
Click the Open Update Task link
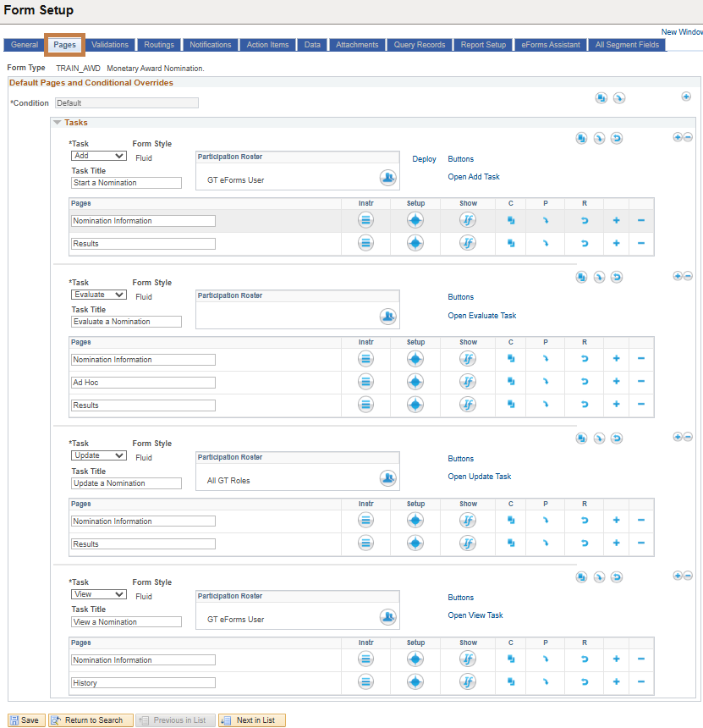[x=479, y=477]
